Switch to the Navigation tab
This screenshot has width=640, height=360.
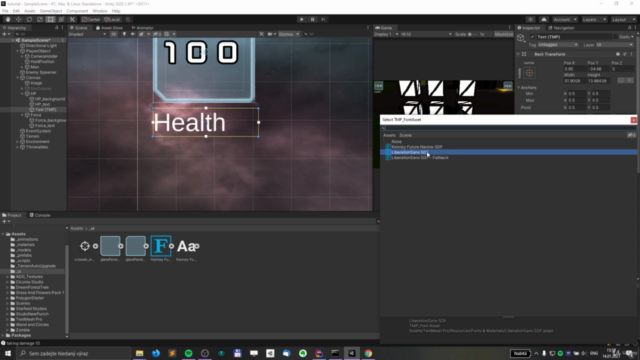[x=561, y=28]
